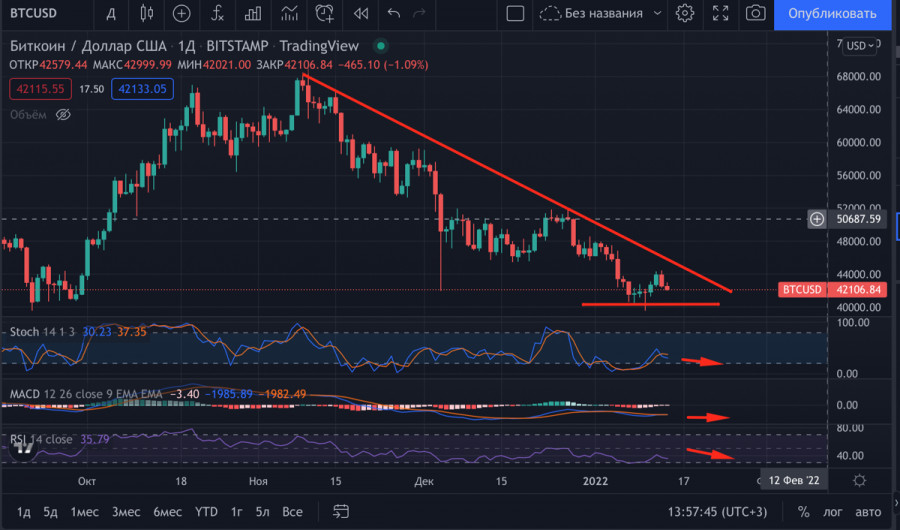Viewport: 900px width, 530px height.
Task: Open financials bar chart icon
Action: point(253,13)
